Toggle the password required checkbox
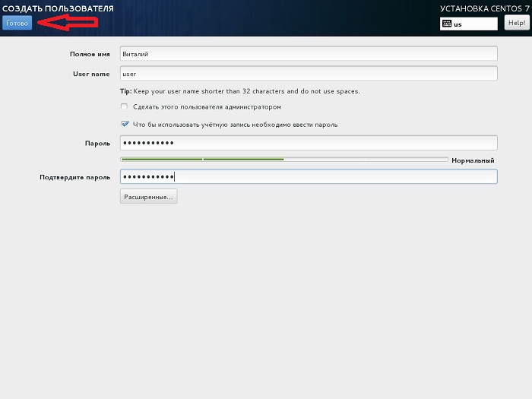Screen dimensions: 532x399 (125, 124)
